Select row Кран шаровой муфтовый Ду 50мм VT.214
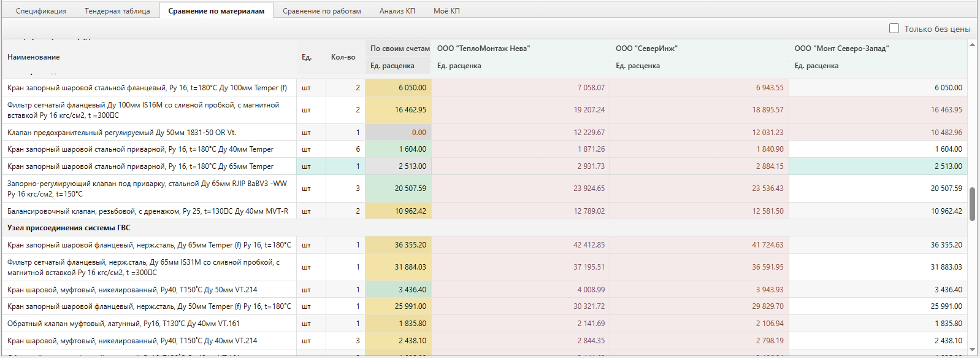This screenshot has height=358, width=980. coord(484,290)
